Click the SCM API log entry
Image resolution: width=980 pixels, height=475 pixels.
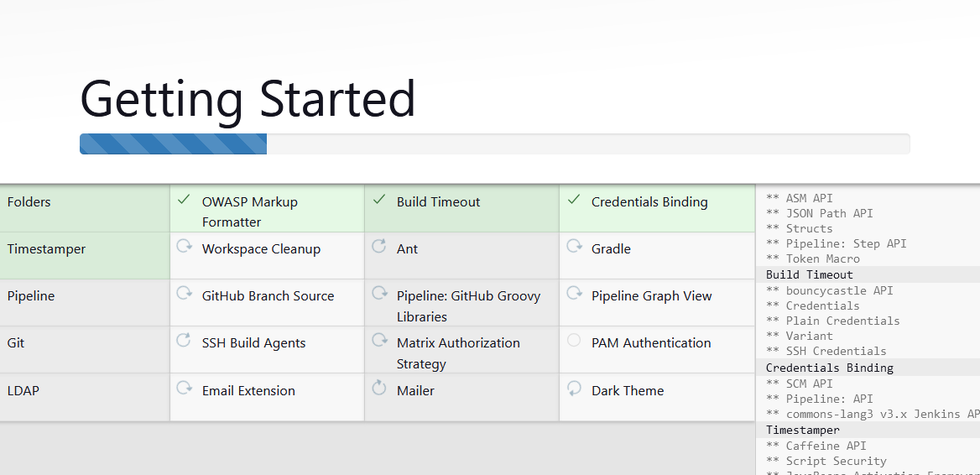point(800,384)
